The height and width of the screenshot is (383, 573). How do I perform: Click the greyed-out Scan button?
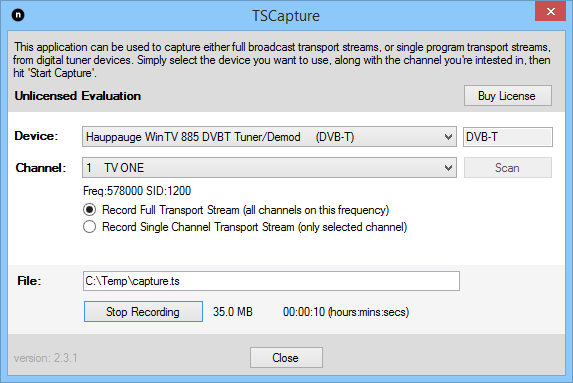(x=508, y=168)
